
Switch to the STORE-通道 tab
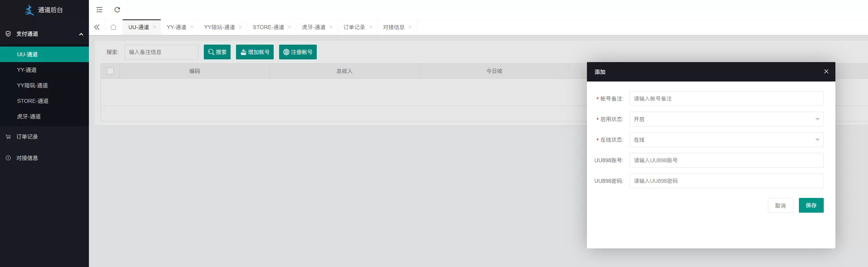pos(268,27)
